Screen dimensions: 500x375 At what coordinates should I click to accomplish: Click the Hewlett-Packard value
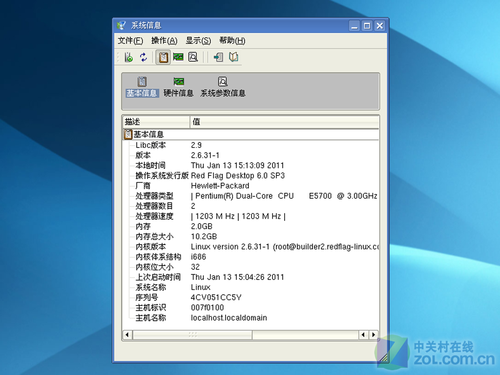[220, 186]
